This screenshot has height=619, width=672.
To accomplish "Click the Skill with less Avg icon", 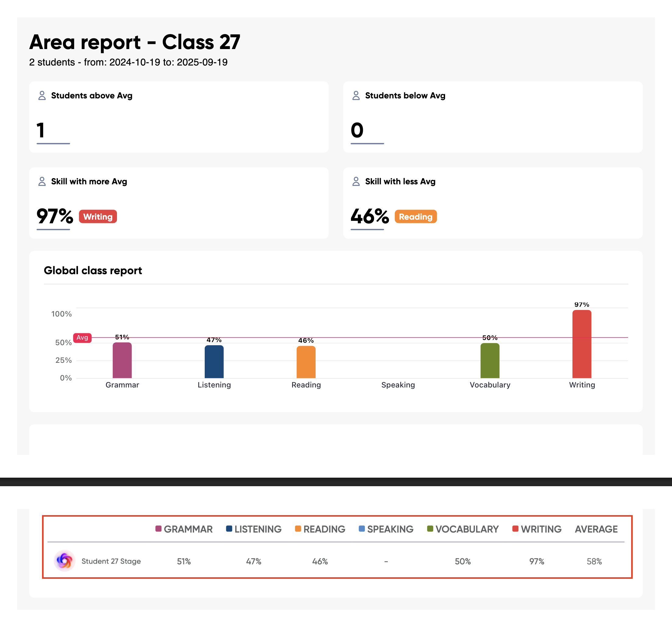I will [356, 182].
